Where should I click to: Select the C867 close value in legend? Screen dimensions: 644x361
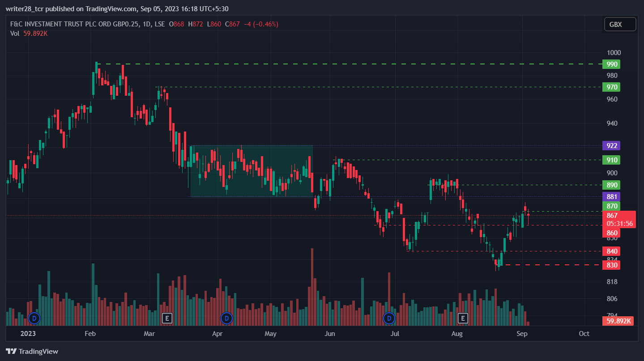pos(233,24)
